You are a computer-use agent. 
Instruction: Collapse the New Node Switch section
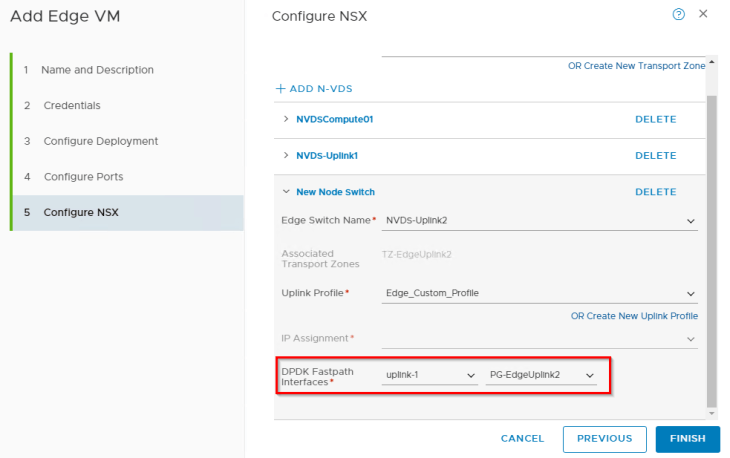pyautogui.click(x=286, y=192)
